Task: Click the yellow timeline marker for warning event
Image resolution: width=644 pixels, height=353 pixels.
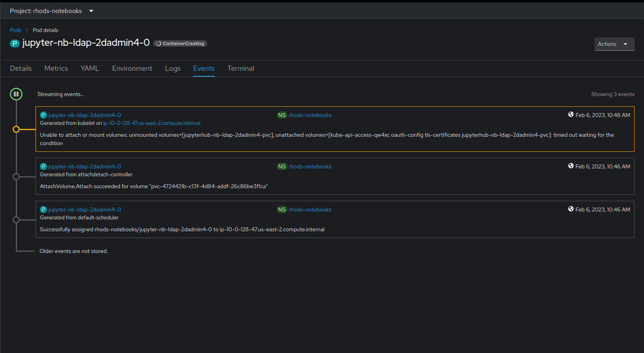Action: pos(16,129)
